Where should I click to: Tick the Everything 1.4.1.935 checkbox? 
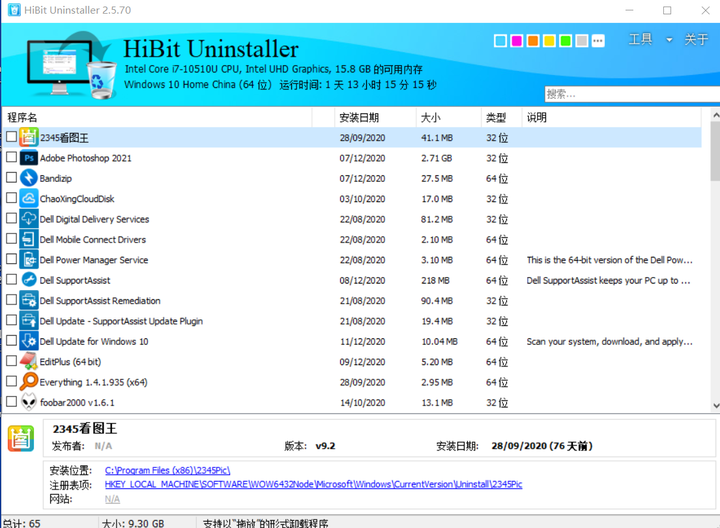(x=11, y=381)
